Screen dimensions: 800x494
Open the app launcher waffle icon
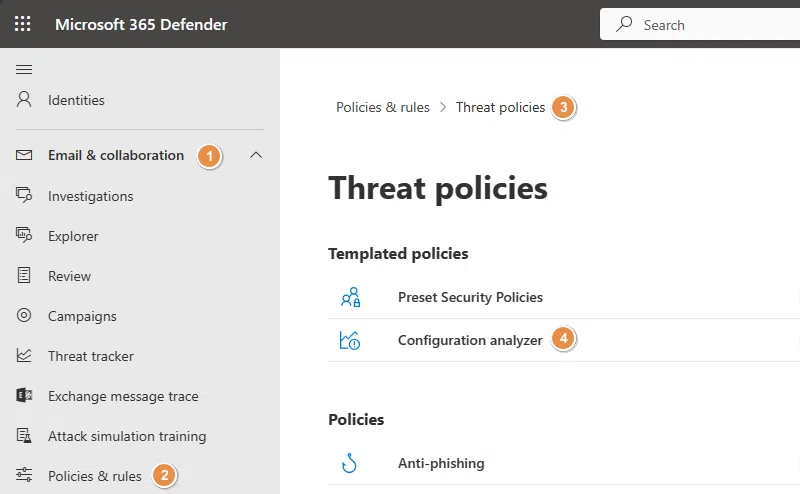click(x=22, y=23)
